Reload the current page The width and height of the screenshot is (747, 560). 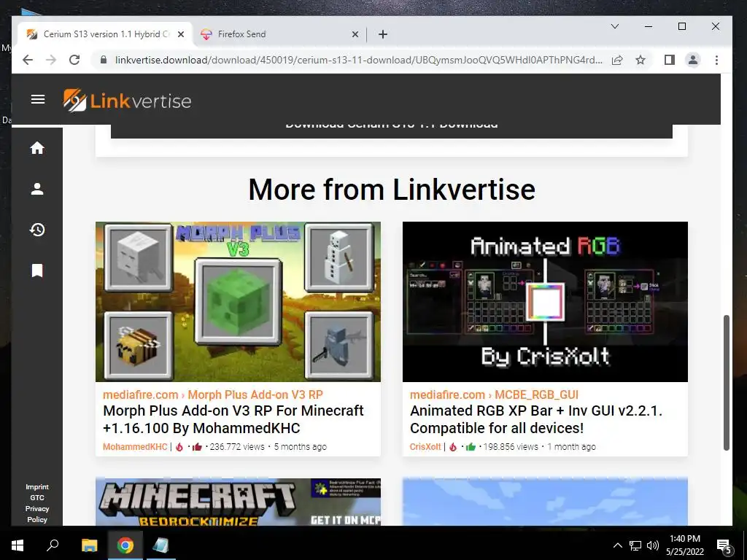tap(74, 60)
